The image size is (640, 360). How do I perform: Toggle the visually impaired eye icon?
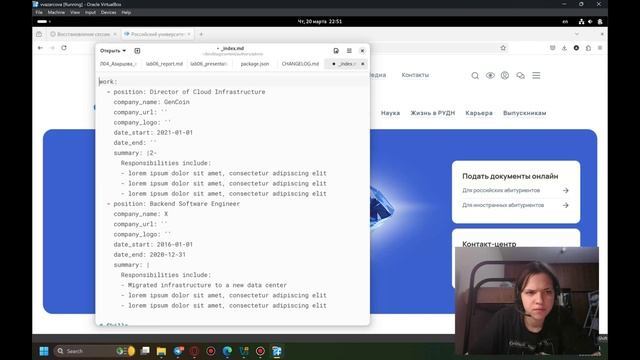[490, 76]
